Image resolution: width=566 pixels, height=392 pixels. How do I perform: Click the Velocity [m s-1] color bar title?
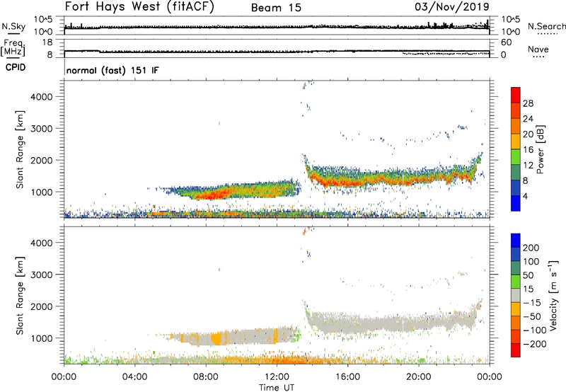point(553,295)
